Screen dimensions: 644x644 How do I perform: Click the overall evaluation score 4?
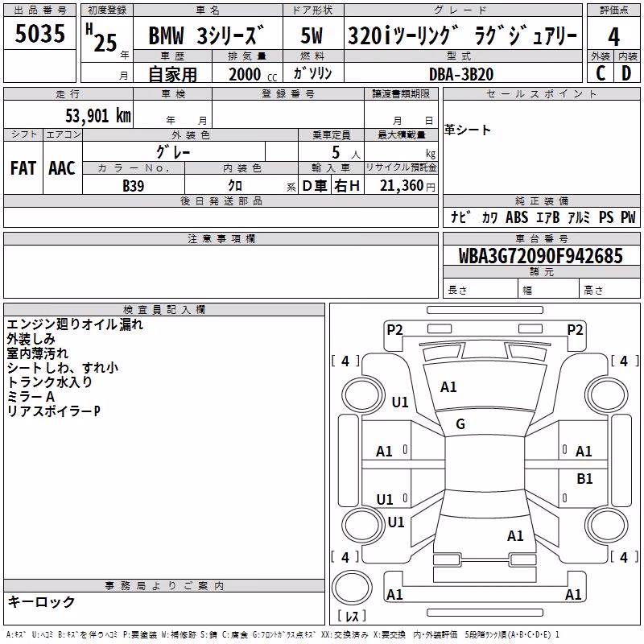point(613,36)
